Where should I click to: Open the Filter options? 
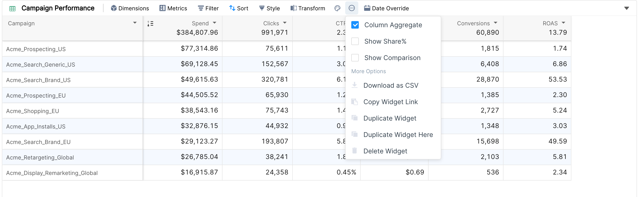(x=208, y=8)
